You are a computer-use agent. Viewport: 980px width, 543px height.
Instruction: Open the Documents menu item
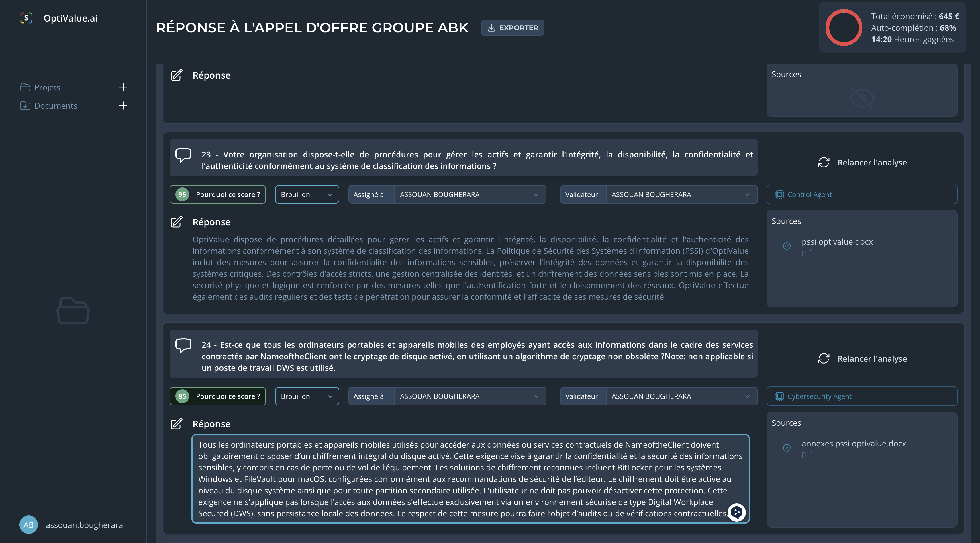(x=56, y=106)
